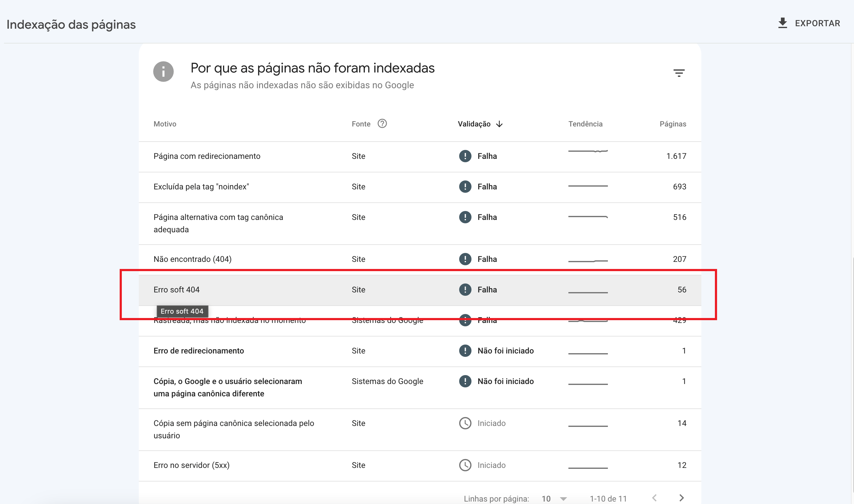Open the Erro de redirecionamento row
The image size is (854, 504).
pyautogui.click(x=420, y=351)
